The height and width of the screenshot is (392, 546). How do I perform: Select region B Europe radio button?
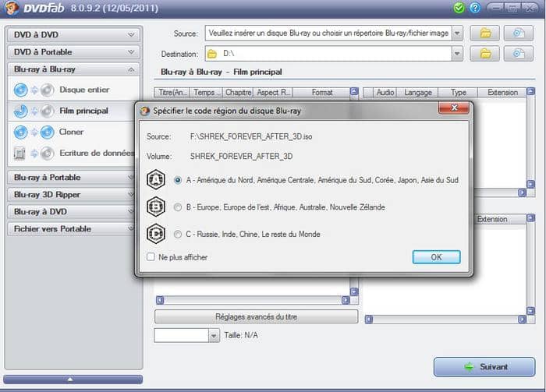(x=179, y=207)
